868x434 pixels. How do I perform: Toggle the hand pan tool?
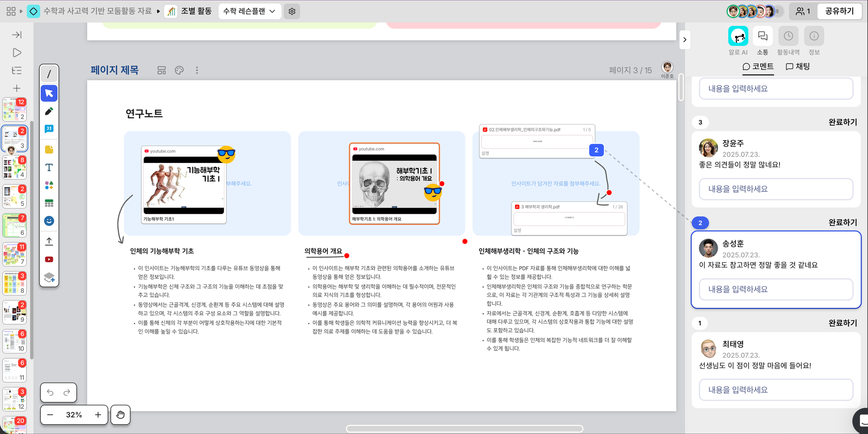(x=120, y=415)
